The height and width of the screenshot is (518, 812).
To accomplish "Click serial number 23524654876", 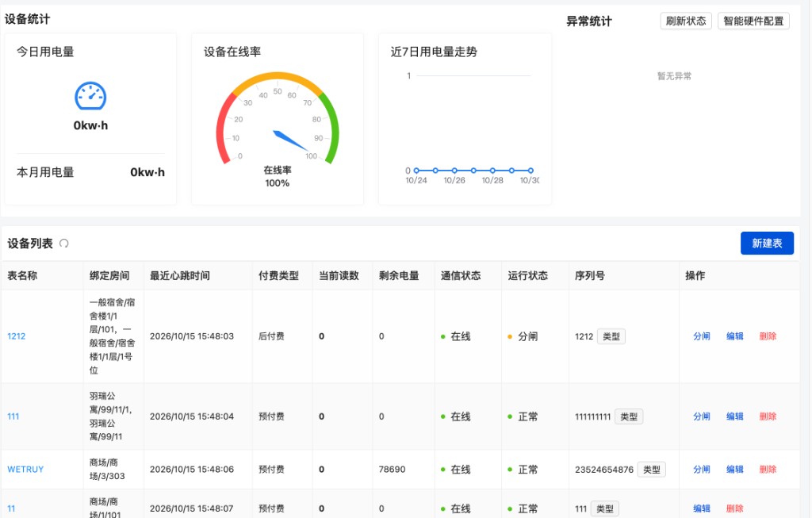I will coord(604,470).
